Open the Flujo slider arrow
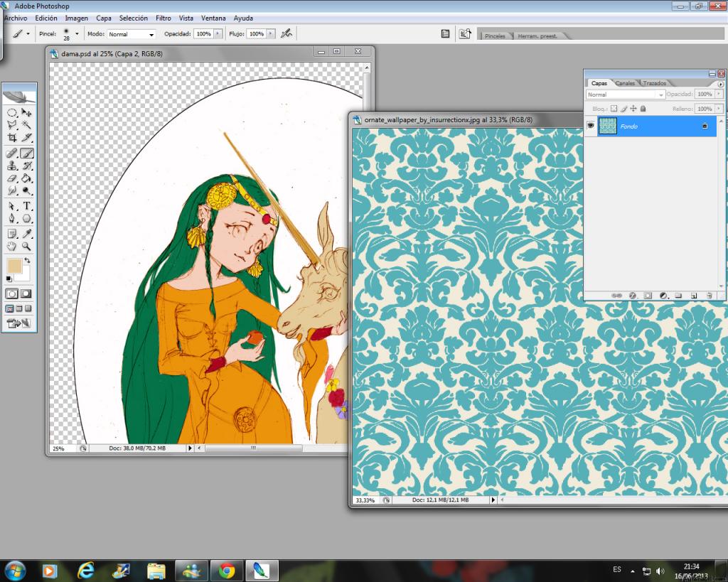This screenshot has width=728, height=582. [x=271, y=34]
